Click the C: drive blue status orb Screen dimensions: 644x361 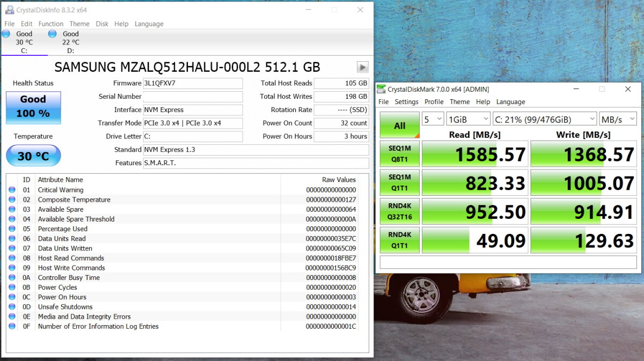click(x=6, y=34)
